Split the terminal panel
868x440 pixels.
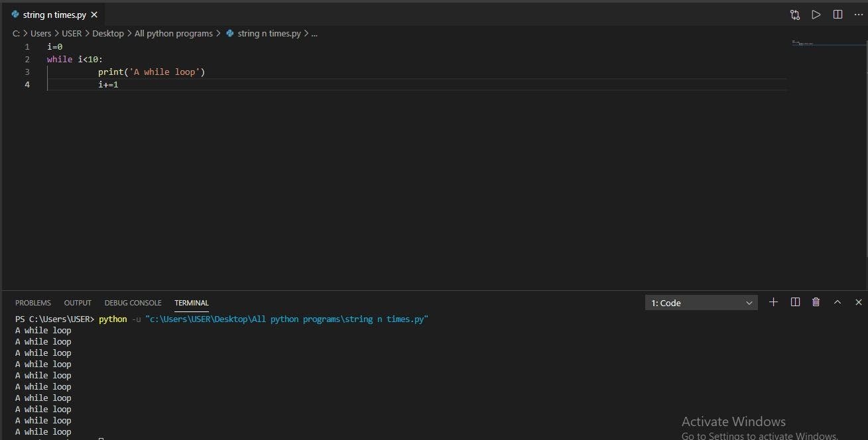pos(795,302)
